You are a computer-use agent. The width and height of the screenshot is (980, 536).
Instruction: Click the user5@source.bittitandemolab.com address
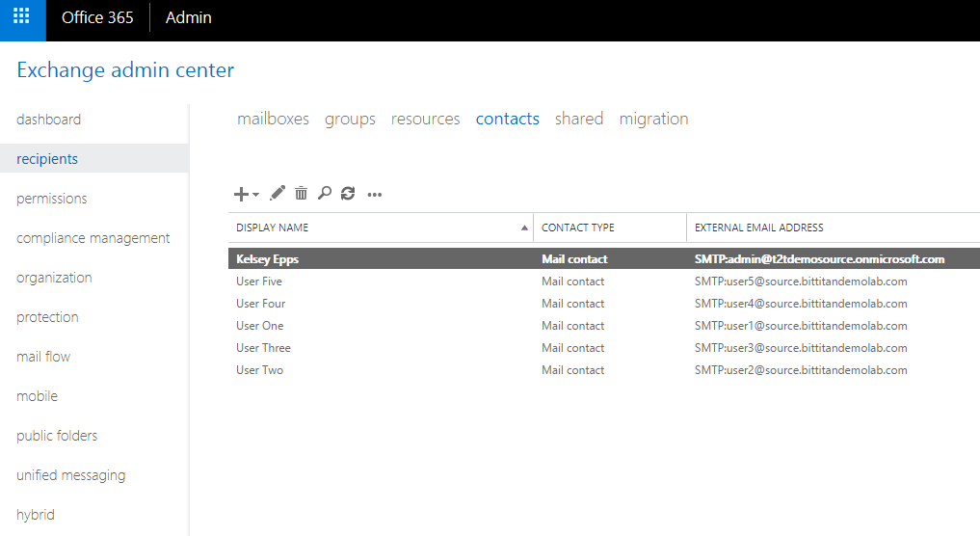tap(802, 281)
